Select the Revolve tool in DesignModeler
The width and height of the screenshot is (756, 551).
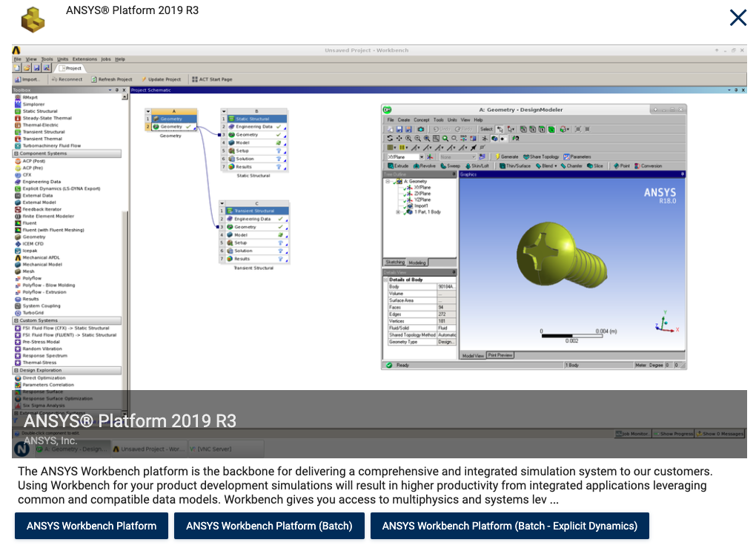424,166
